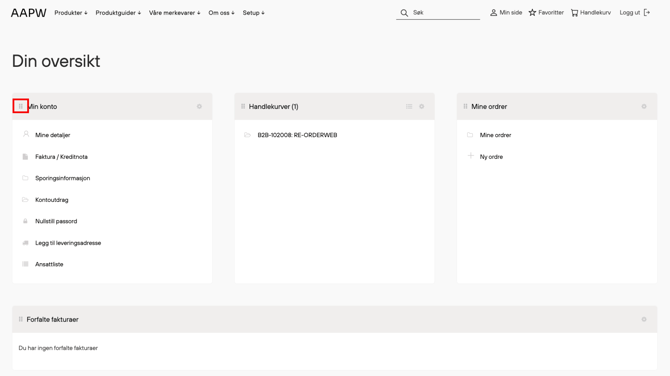Click the Handlekurver drag handle icon

243,106
